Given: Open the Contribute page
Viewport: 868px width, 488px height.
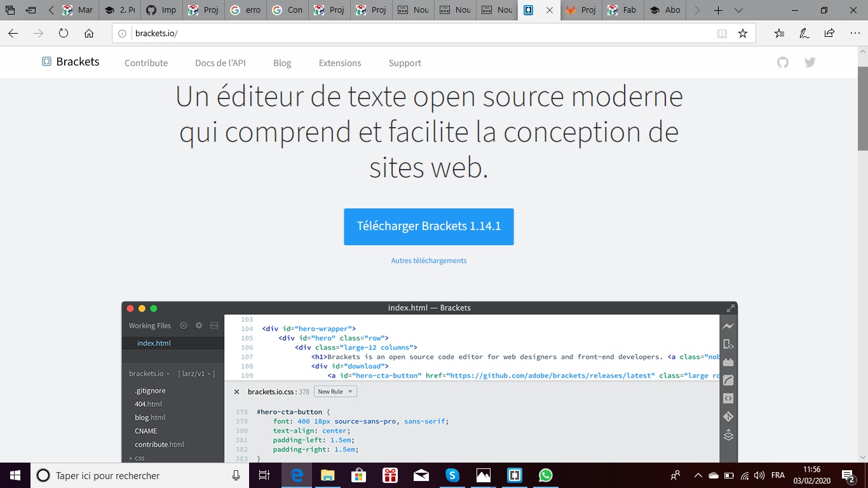Looking at the screenshot, I should pyautogui.click(x=146, y=63).
